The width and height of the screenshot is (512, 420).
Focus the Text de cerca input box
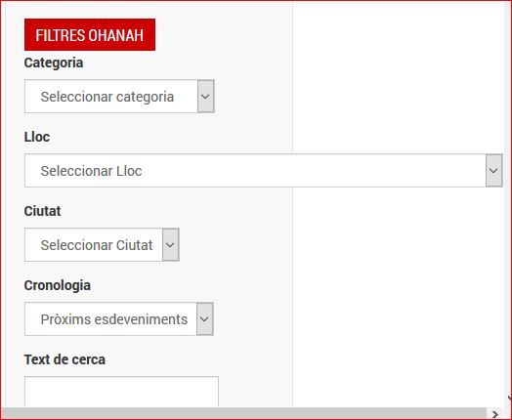121,392
